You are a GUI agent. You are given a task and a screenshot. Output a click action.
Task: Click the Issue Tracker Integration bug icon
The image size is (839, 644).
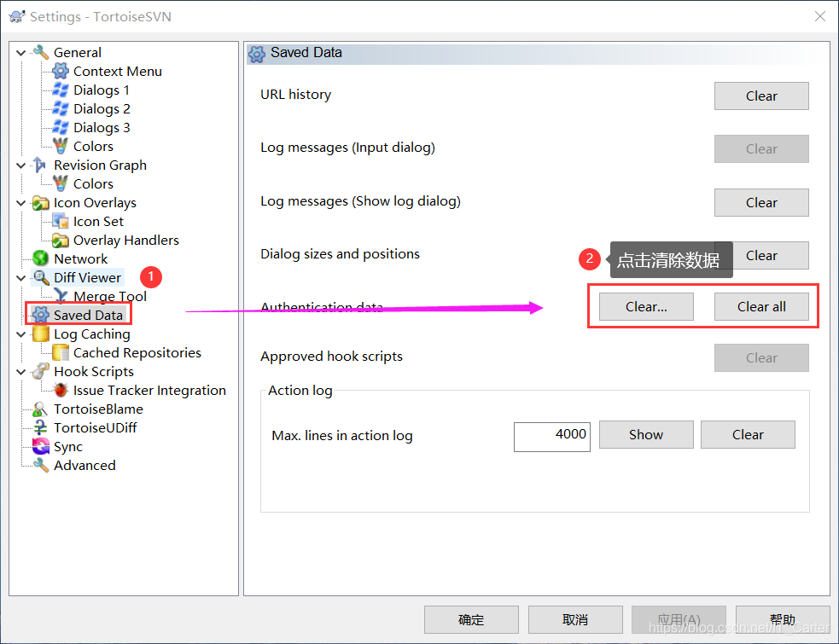point(61,390)
